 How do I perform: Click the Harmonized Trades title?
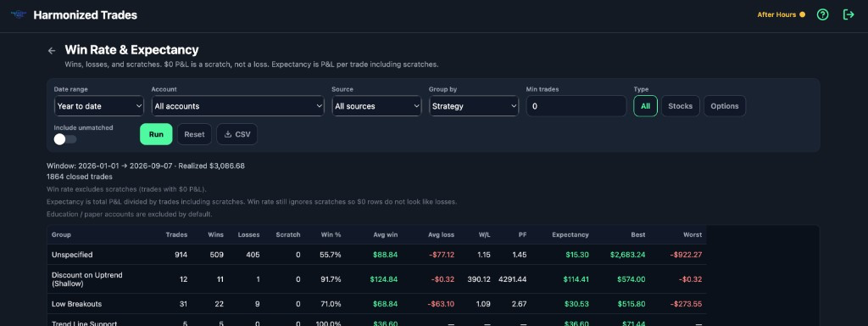tap(86, 15)
